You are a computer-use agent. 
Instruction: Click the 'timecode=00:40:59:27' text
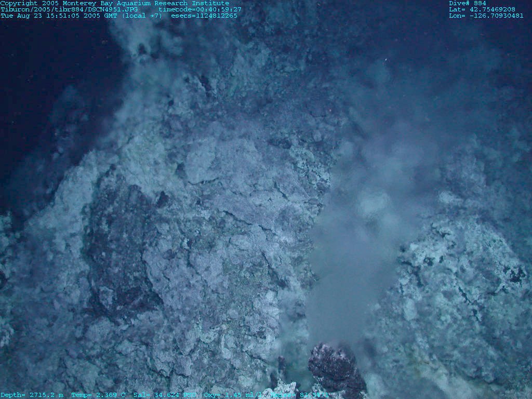pyautogui.click(x=200, y=9)
